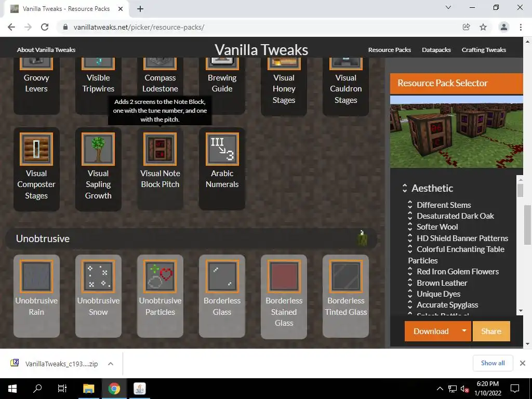Select the Visual Sapling Growth pack icon

98,149
